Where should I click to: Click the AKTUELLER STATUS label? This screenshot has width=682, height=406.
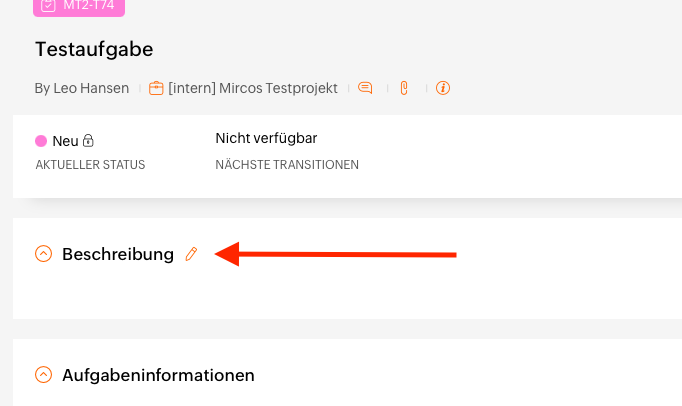coord(90,165)
